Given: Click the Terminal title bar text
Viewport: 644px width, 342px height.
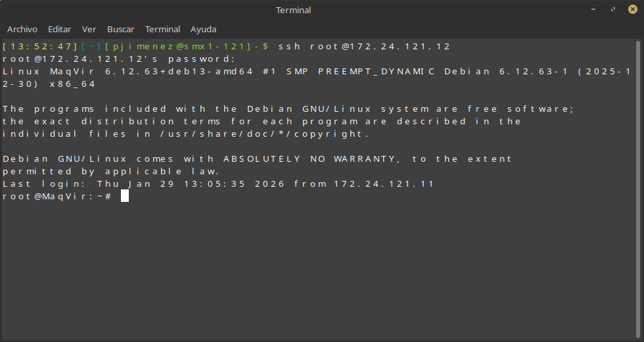Looking at the screenshot, I should [x=294, y=10].
